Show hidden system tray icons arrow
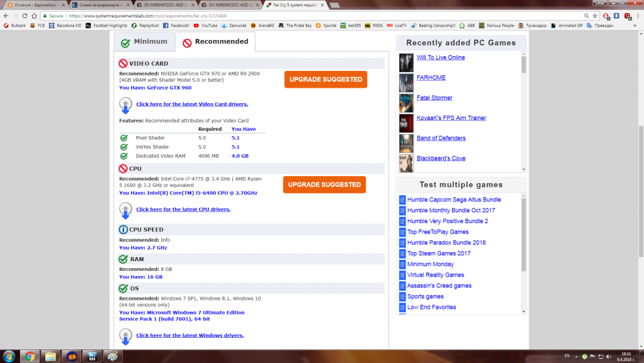Image resolution: width=644 pixels, height=363 pixels. coord(576,357)
